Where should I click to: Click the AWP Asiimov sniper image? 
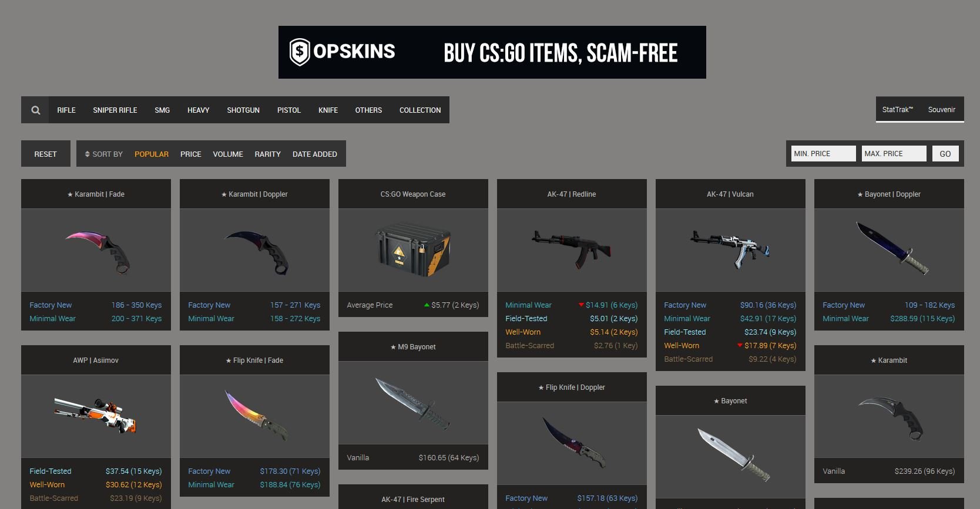tap(96, 416)
